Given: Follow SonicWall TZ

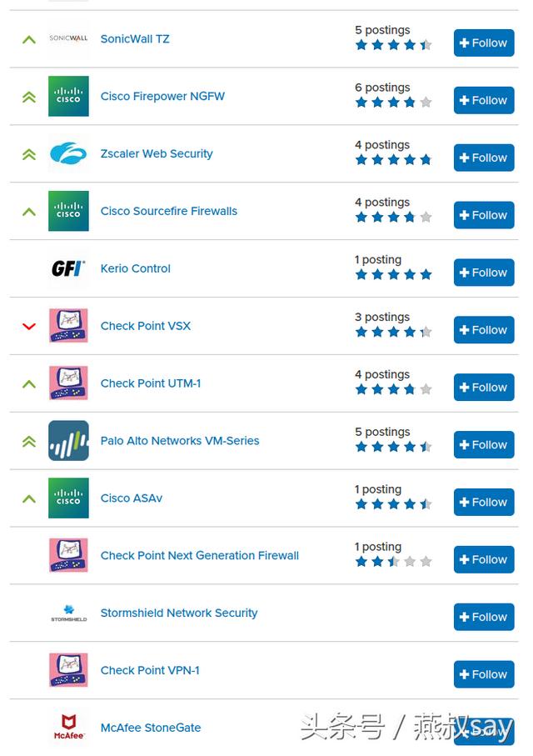Looking at the screenshot, I should point(484,43).
